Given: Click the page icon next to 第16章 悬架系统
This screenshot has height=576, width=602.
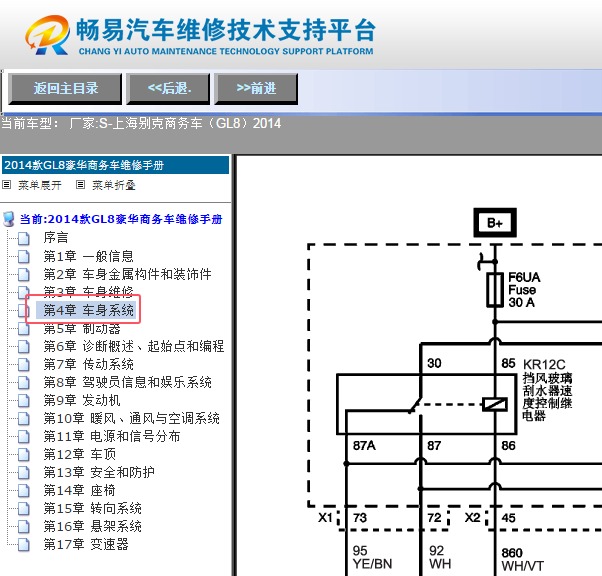Looking at the screenshot, I should pyautogui.click(x=24, y=527).
